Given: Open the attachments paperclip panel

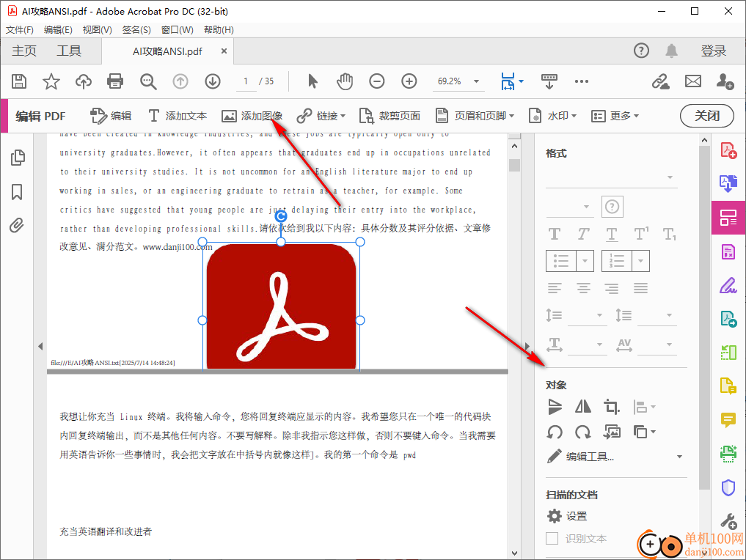Looking at the screenshot, I should point(17,225).
